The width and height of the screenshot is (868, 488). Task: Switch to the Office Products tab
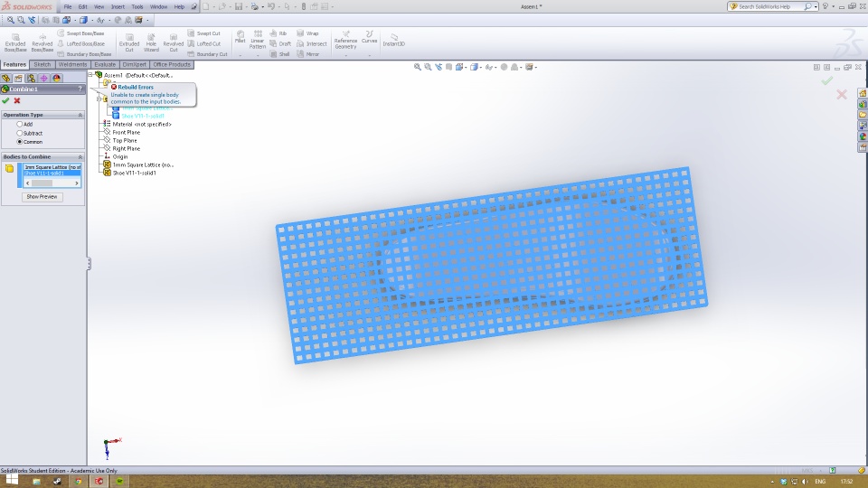click(172, 65)
